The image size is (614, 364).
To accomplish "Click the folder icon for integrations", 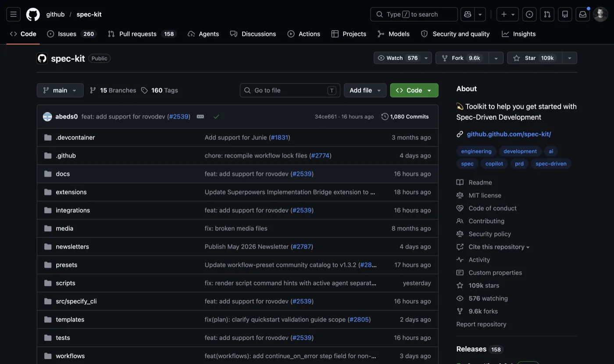I will click(x=48, y=211).
